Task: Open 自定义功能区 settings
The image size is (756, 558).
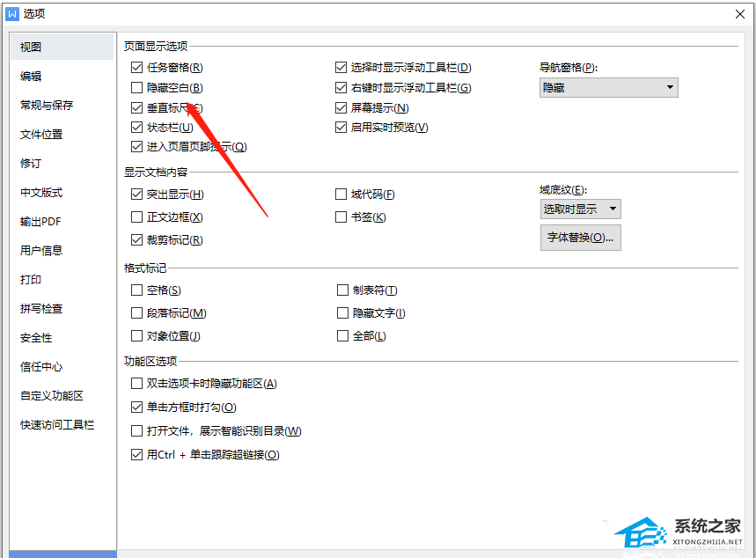Action: tap(52, 395)
